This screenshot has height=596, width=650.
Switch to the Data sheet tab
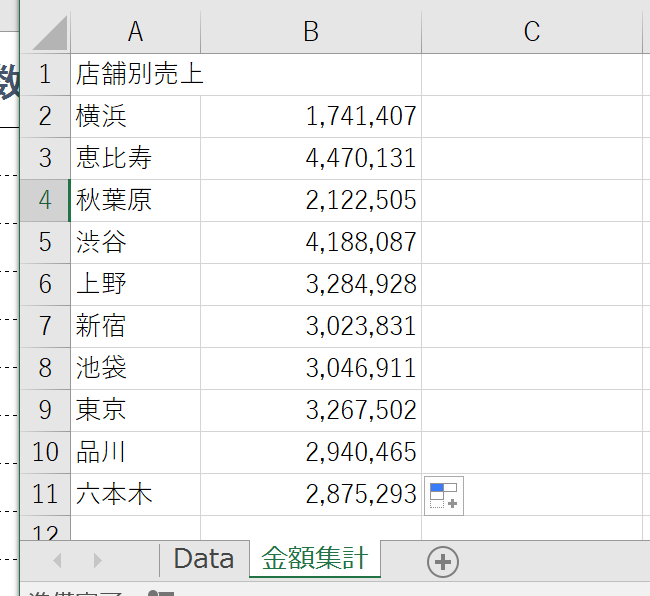tap(204, 559)
